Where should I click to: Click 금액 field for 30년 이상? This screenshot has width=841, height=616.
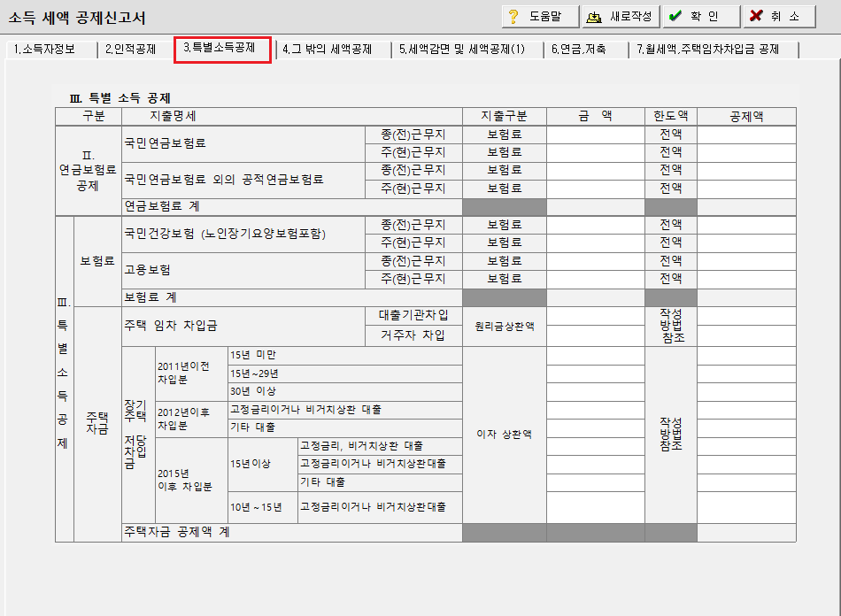point(596,392)
